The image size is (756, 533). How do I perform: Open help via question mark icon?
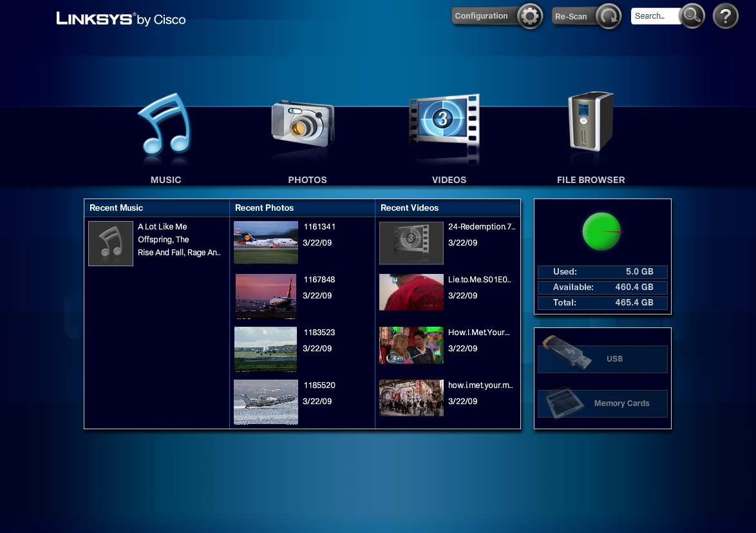(726, 16)
